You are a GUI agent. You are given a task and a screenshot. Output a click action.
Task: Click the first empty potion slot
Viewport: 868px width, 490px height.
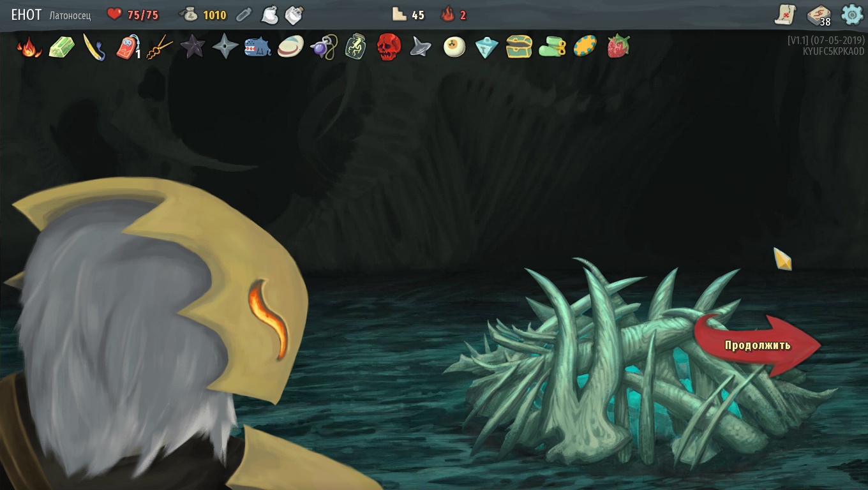tap(244, 15)
